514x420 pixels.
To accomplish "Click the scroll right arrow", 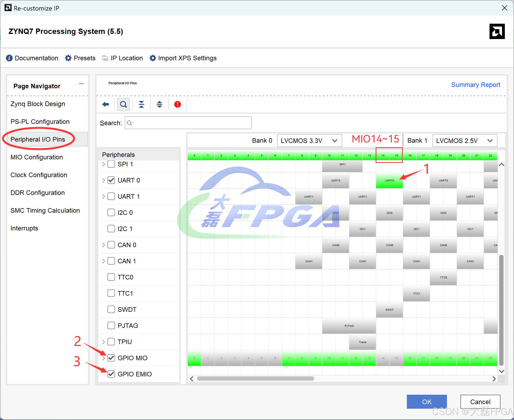I will coord(494,379).
